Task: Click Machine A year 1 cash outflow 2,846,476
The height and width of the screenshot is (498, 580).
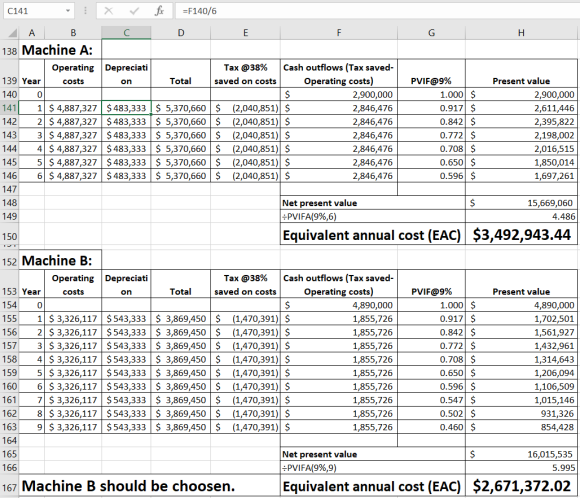Action: coord(339,108)
